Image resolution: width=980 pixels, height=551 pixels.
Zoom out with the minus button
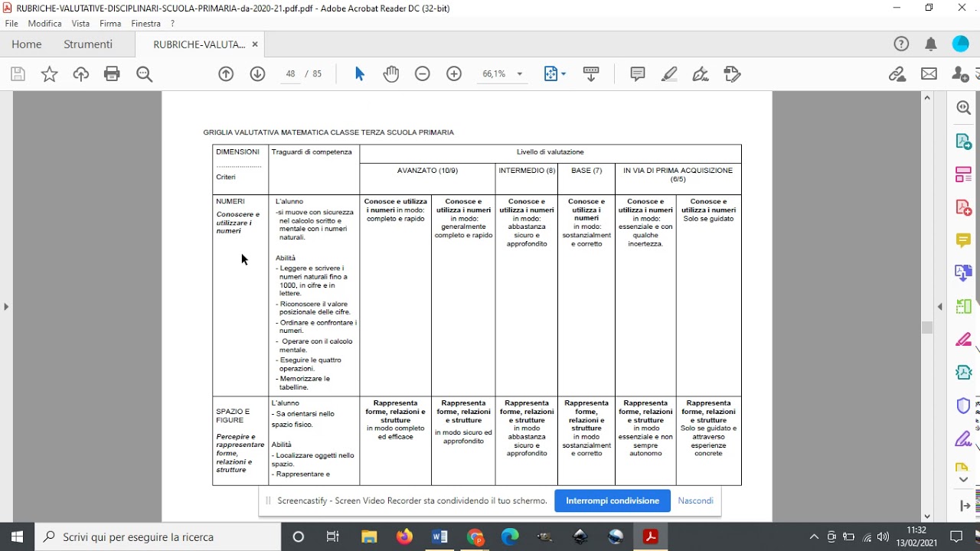pyautogui.click(x=423, y=74)
